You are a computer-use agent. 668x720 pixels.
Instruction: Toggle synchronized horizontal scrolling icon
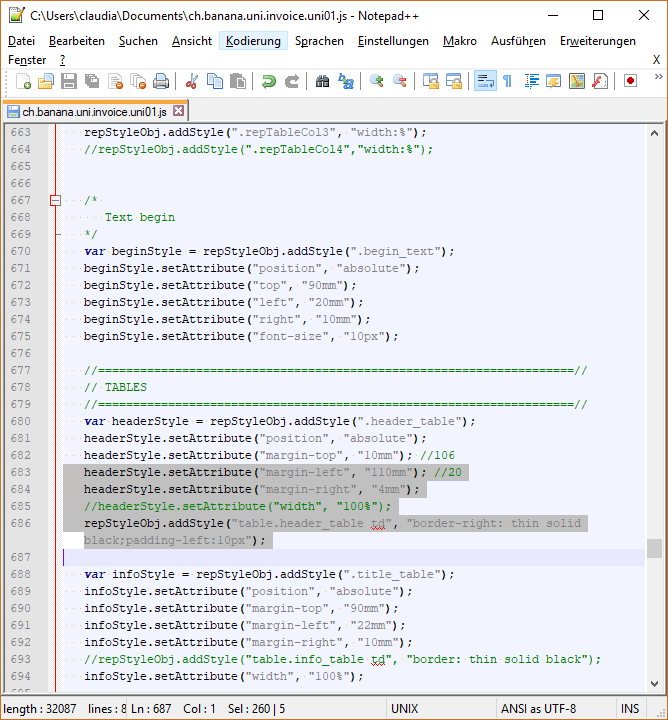(454, 81)
